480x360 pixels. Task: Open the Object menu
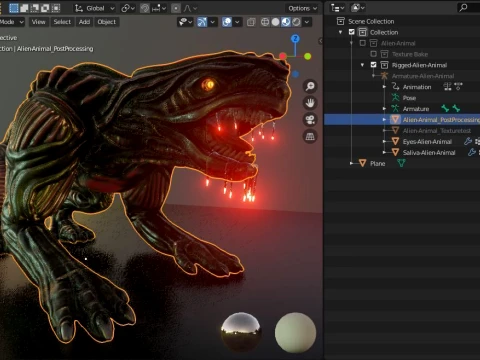(107, 22)
